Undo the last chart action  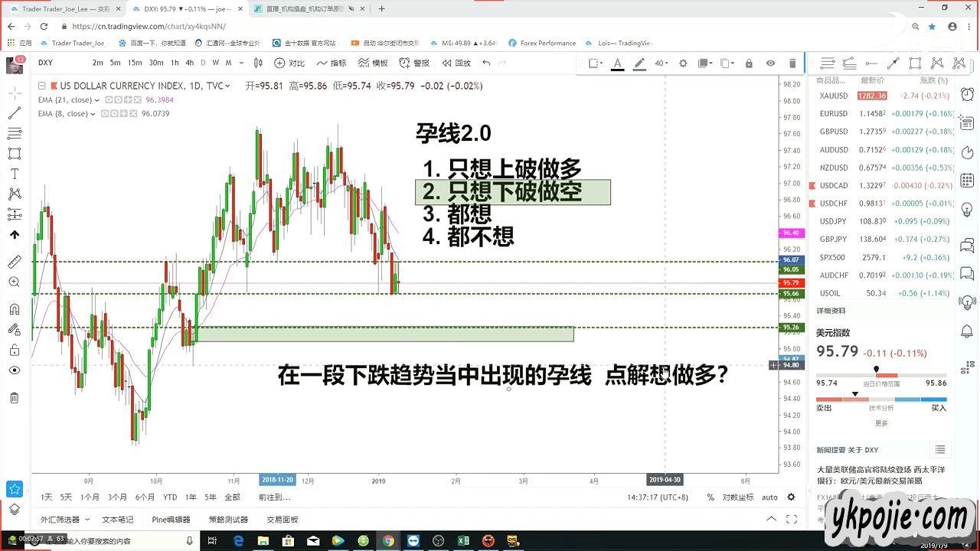pos(486,63)
